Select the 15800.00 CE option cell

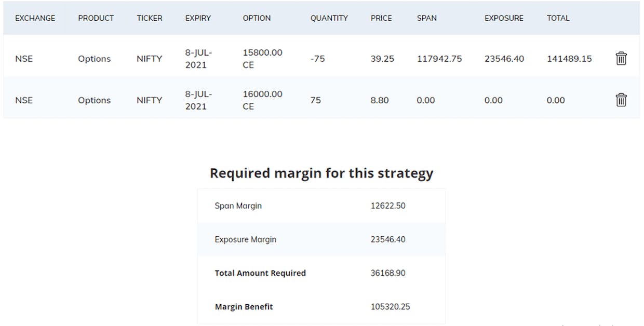pyautogui.click(x=263, y=59)
